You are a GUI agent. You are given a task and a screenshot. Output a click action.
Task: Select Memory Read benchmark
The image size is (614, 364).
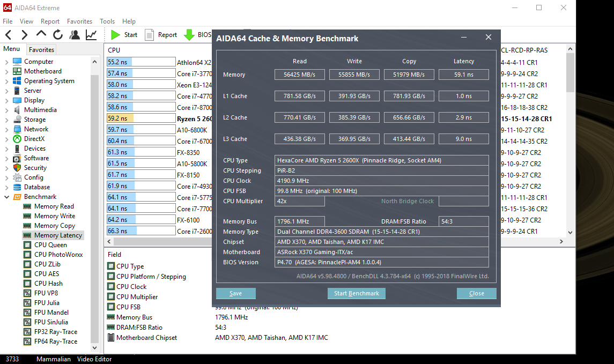(x=54, y=206)
